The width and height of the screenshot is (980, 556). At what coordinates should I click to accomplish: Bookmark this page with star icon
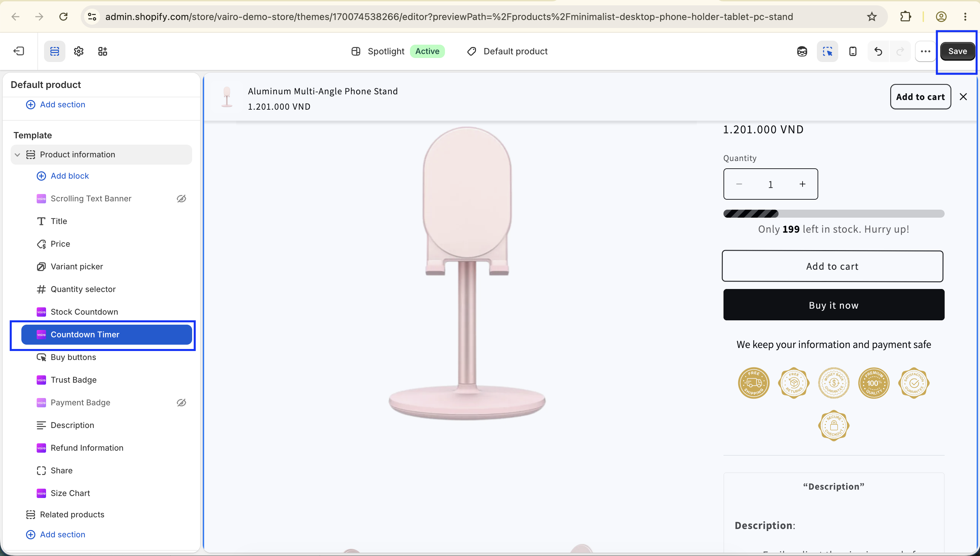click(872, 17)
